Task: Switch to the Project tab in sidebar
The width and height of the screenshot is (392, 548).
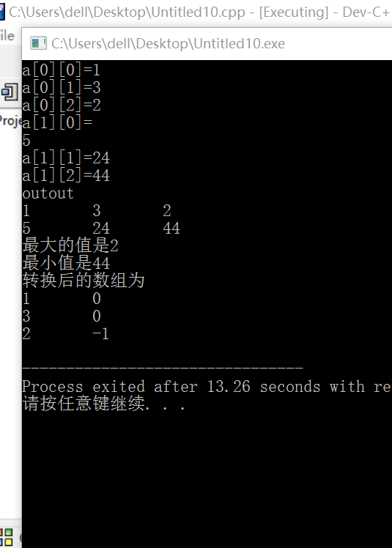Action: click(x=10, y=121)
